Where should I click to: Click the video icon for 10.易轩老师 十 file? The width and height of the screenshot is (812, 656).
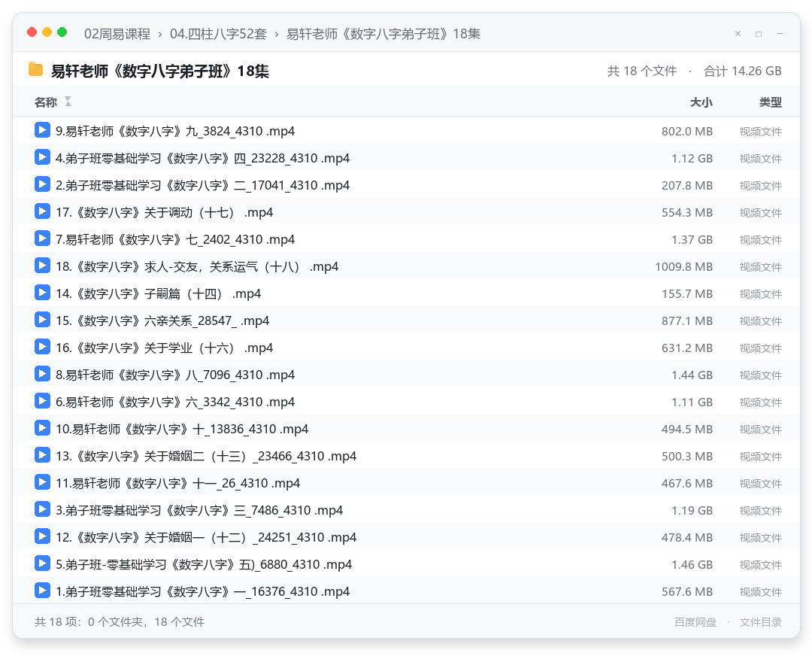coord(42,428)
